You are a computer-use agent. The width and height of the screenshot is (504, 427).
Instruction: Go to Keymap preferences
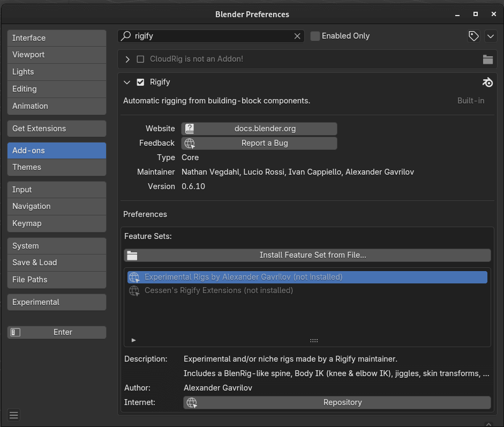57,223
